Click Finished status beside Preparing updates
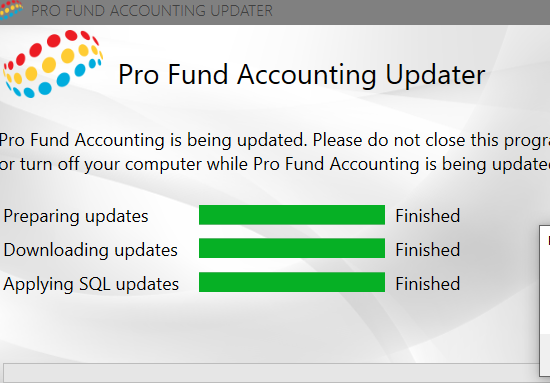This screenshot has width=550, height=383. tap(428, 216)
